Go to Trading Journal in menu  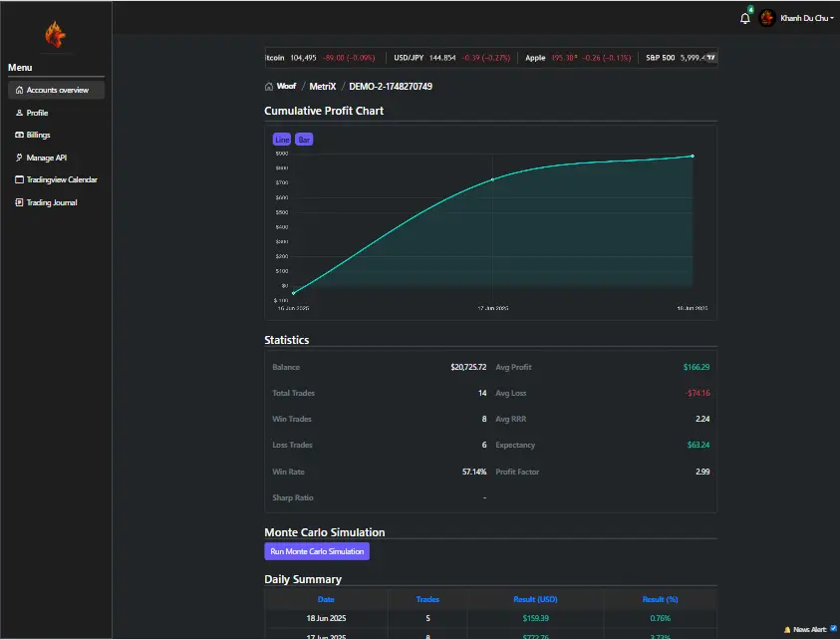51,203
